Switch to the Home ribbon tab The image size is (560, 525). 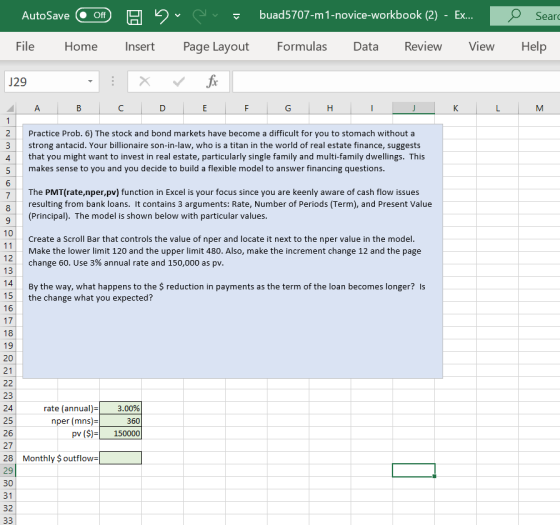pyautogui.click(x=81, y=46)
